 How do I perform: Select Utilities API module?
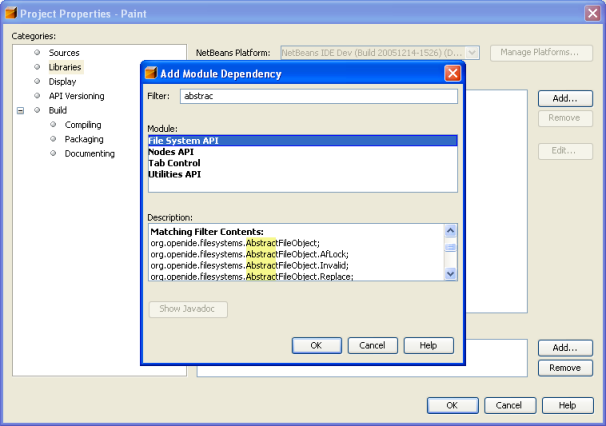click(x=303, y=174)
